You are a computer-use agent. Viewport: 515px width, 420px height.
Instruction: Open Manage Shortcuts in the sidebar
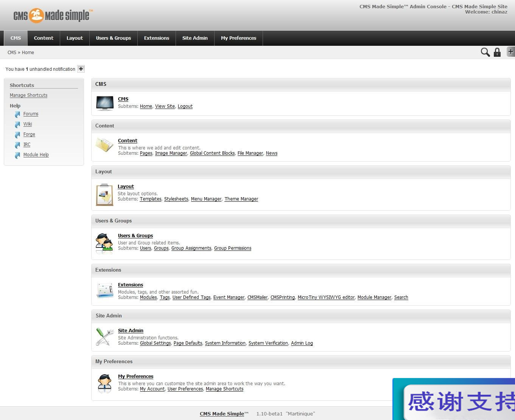pos(29,95)
